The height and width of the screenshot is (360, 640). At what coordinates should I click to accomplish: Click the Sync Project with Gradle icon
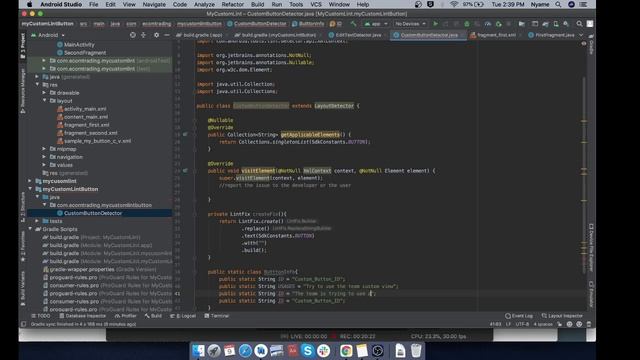click(x=545, y=24)
